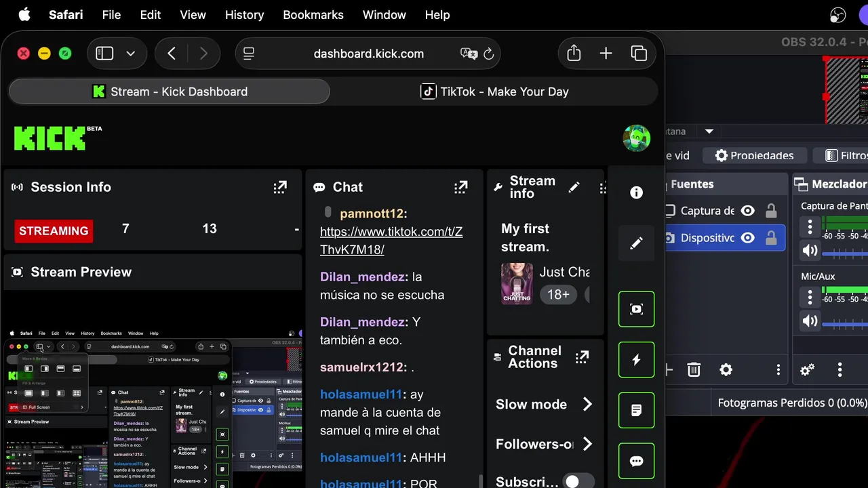Open the OBS window selector dropdown arrow

tap(709, 131)
